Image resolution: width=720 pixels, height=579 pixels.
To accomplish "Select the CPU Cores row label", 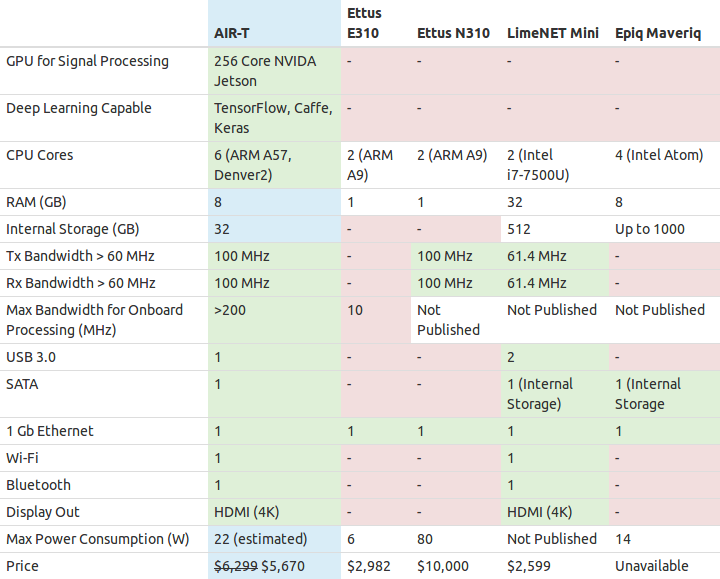I will pos(40,155).
